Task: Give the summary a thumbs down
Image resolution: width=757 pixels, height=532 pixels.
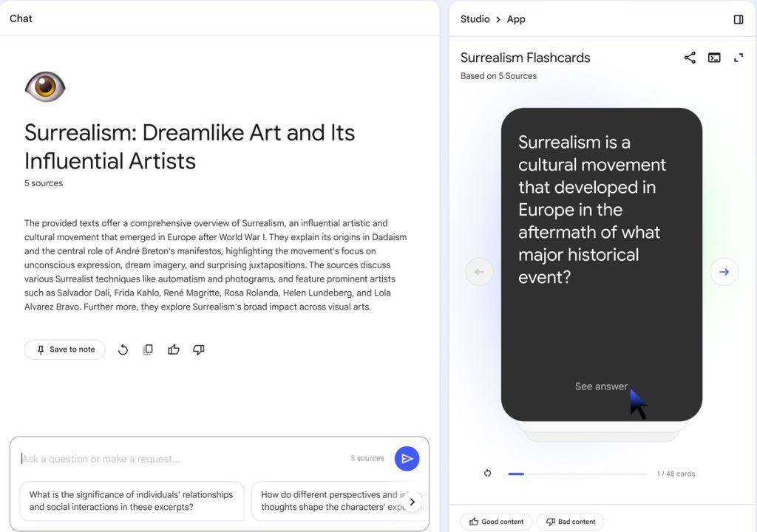Action: (x=199, y=349)
